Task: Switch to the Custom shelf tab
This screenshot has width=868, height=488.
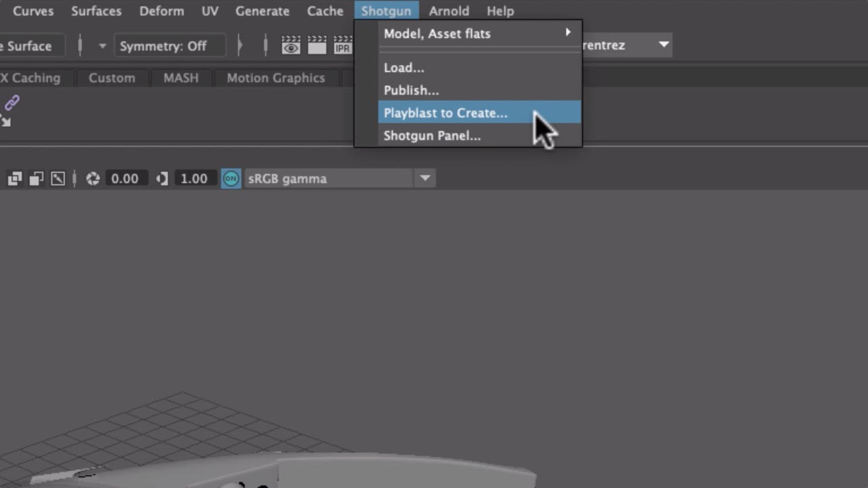Action: (112, 78)
